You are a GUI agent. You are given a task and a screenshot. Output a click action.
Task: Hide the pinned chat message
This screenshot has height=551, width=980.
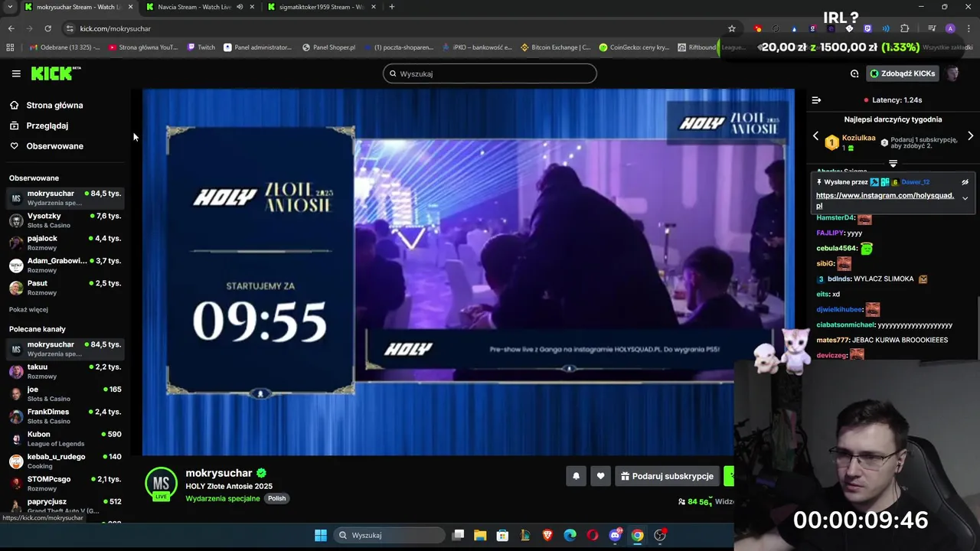tap(965, 182)
